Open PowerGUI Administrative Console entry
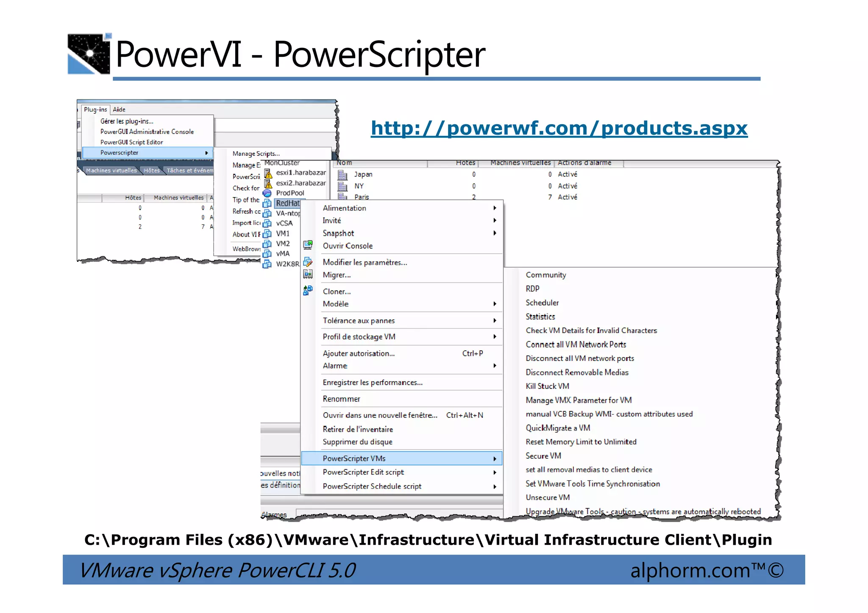 point(147,132)
